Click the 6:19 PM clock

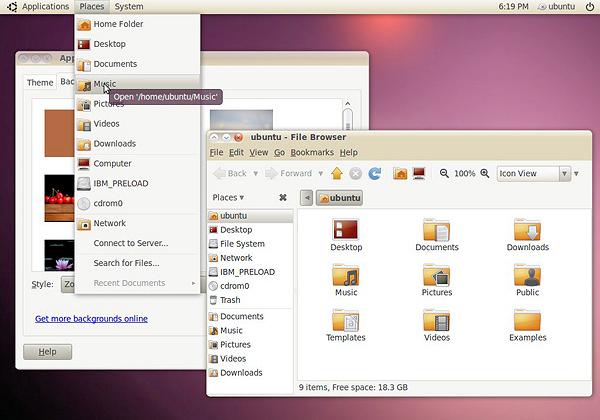pyautogui.click(x=514, y=7)
